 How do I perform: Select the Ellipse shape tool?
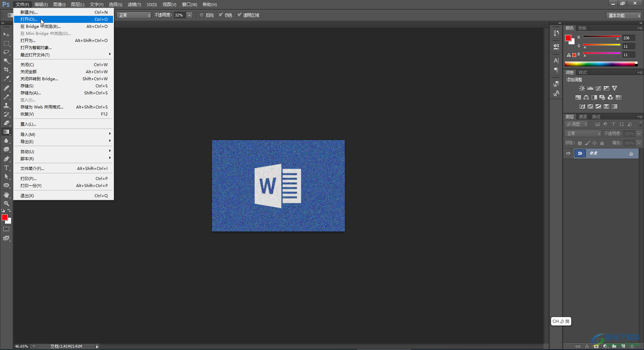coord(6,185)
